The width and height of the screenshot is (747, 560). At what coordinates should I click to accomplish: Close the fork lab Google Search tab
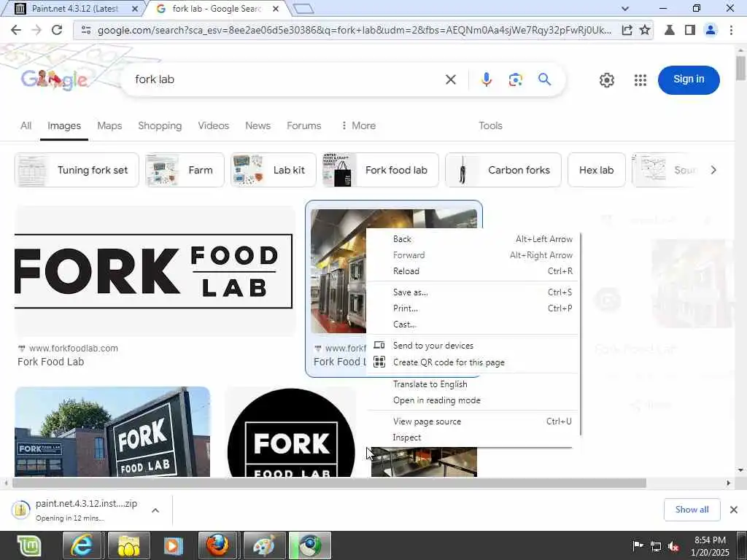(x=275, y=9)
